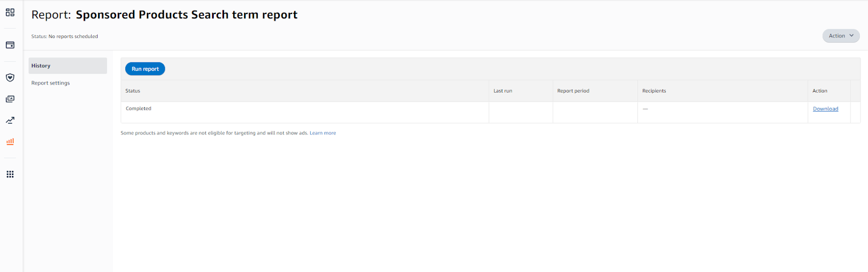
Task: Click the 'No reports scheduled' status text
Action: (x=73, y=36)
